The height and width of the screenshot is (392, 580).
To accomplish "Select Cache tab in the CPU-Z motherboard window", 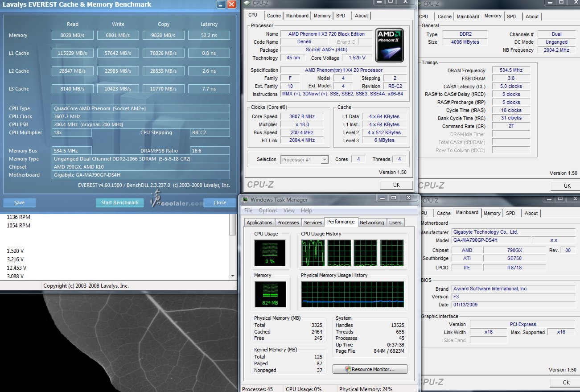I will pos(444,213).
